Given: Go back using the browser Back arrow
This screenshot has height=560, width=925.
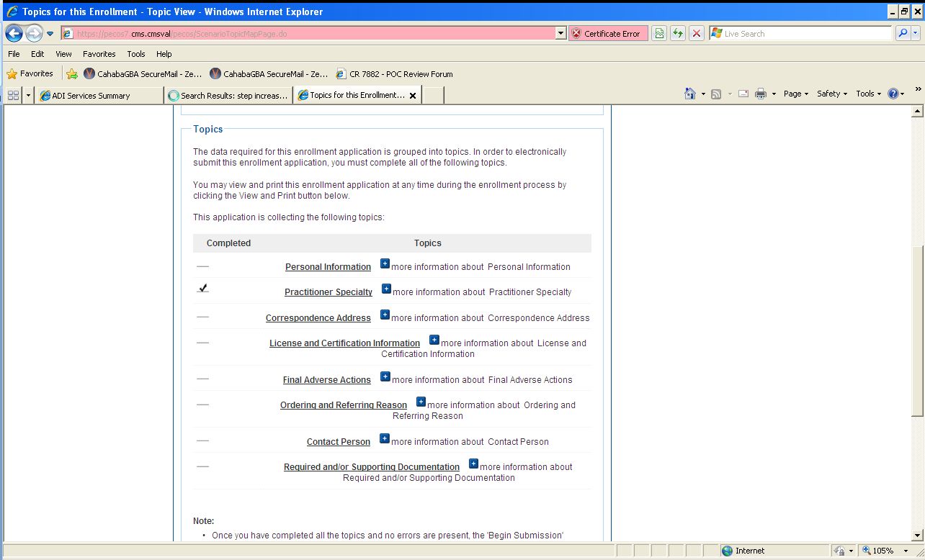Looking at the screenshot, I should (x=14, y=33).
